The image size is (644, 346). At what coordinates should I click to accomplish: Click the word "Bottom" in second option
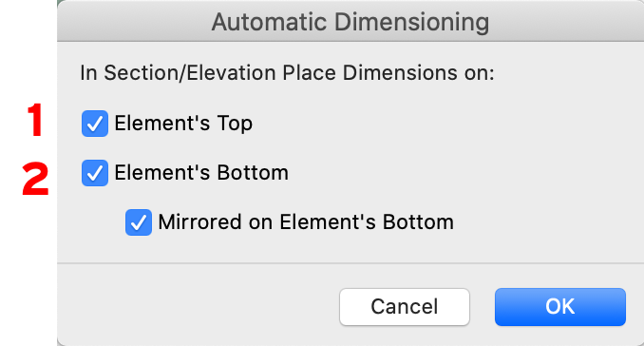253,173
